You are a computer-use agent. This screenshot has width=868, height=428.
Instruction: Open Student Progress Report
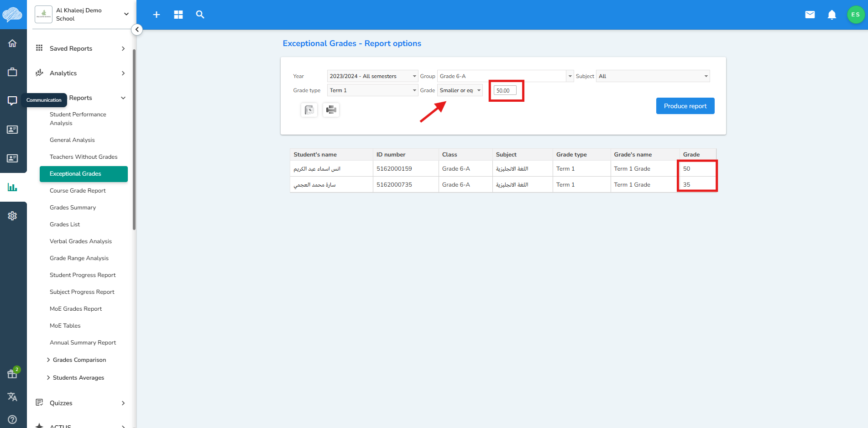83,275
